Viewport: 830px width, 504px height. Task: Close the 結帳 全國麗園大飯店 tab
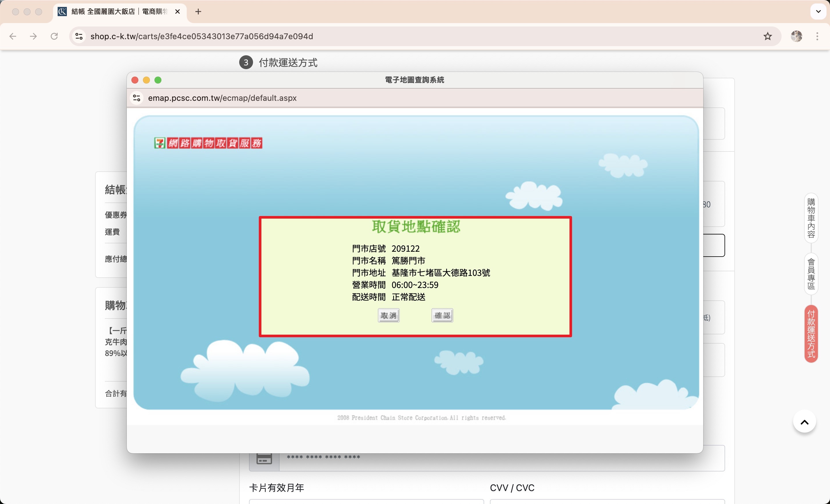[x=178, y=12]
